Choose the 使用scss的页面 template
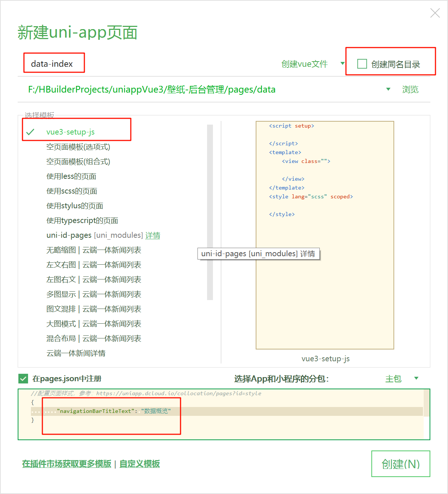This screenshot has height=494, width=448. tap(71, 191)
